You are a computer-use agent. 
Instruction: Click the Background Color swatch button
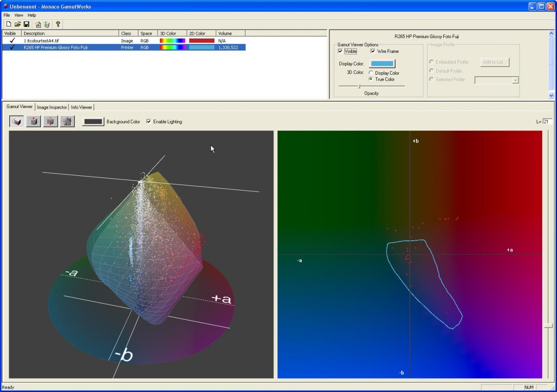tap(93, 122)
